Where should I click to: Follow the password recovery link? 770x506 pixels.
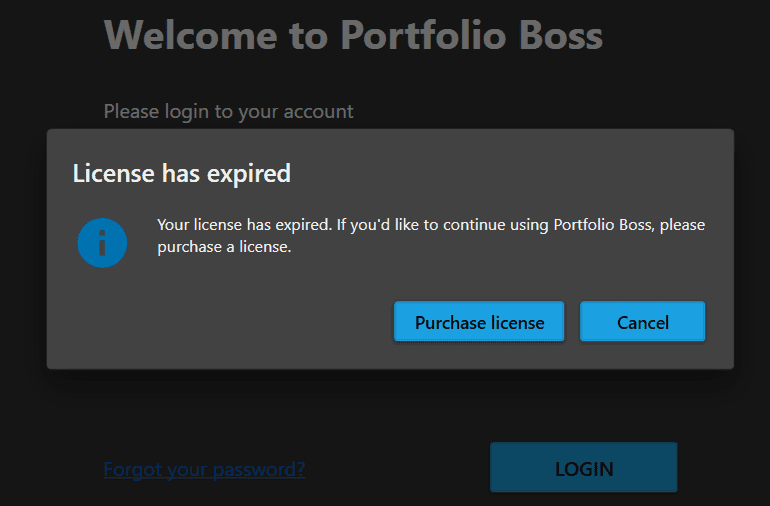point(204,469)
